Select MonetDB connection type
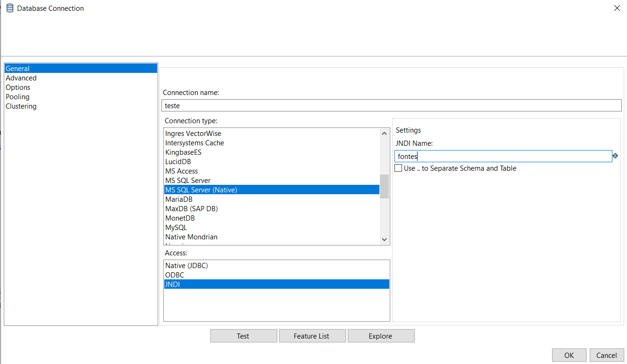 [x=272, y=218]
